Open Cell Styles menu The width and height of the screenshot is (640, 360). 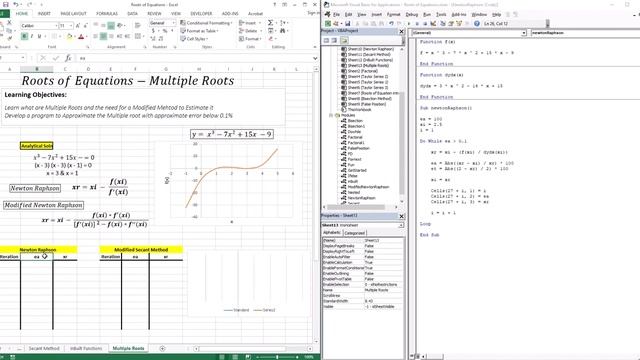coord(194,39)
